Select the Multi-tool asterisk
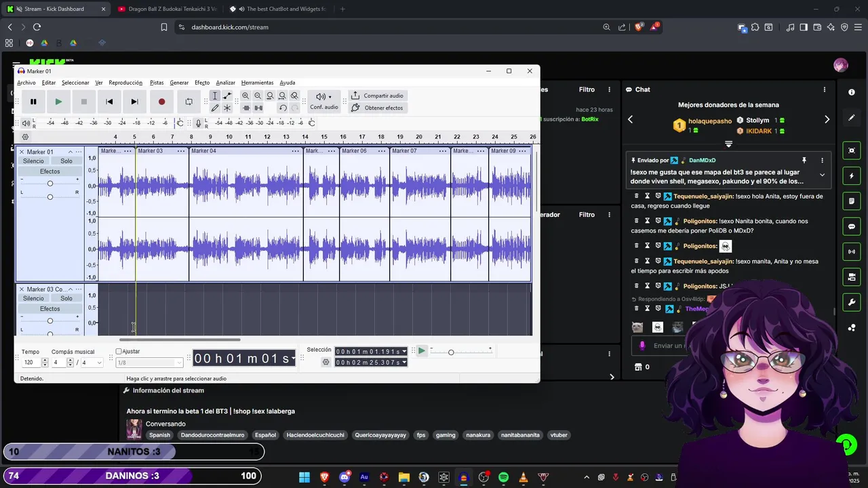Image resolution: width=868 pixels, height=488 pixels. click(x=227, y=108)
